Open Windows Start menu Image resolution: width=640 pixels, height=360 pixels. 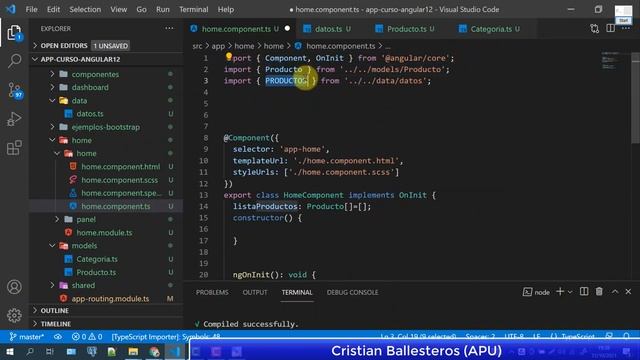[9, 351]
